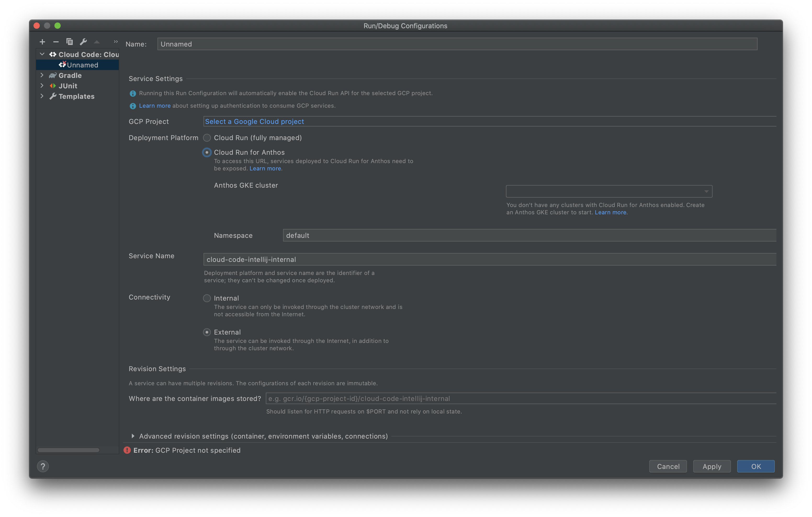Add a new run configuration with plus icon
The image size is (812, 517).
[42, 42]
